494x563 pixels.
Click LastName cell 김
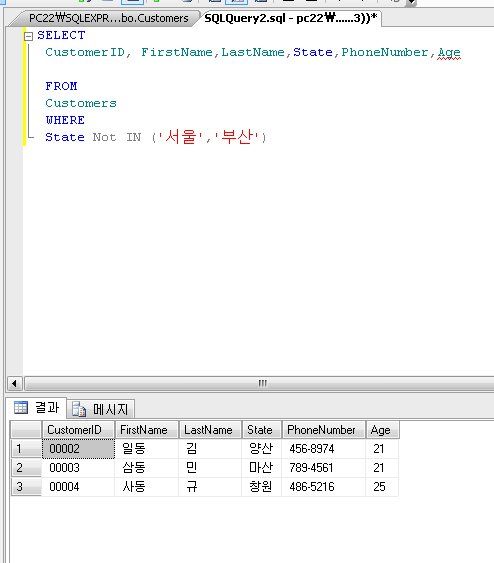tap(210, 449)
